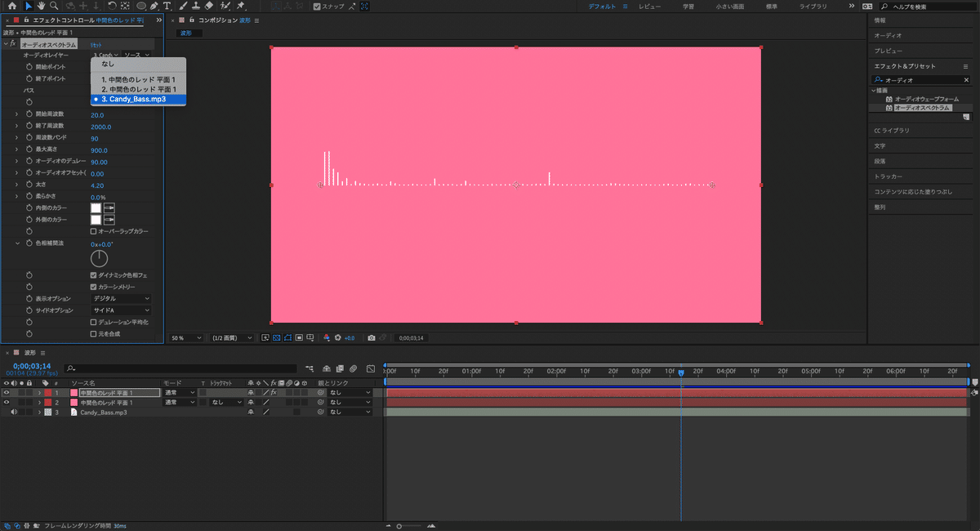980x531 pixels.
Task: Enable the オーバーラップカラー checkbox
Action: click(x=95, y=230)
